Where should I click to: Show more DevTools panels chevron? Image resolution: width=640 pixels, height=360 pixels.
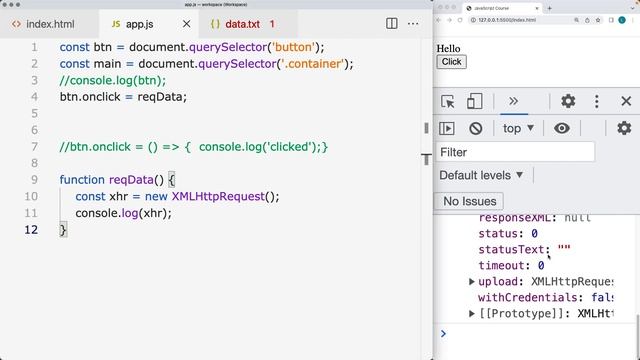(513, 101)
